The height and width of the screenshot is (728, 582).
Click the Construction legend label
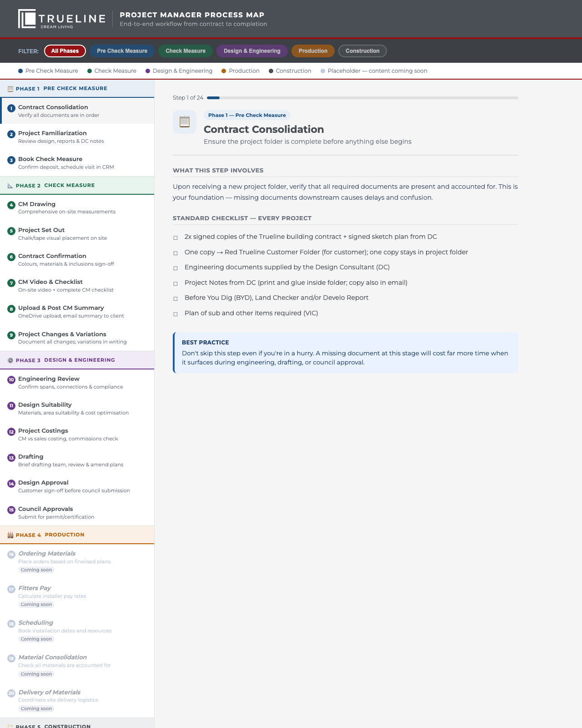click(293, 71)
